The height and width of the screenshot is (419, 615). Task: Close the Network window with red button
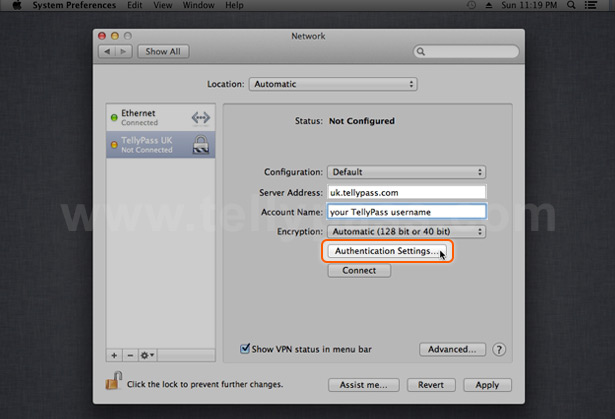102,36
